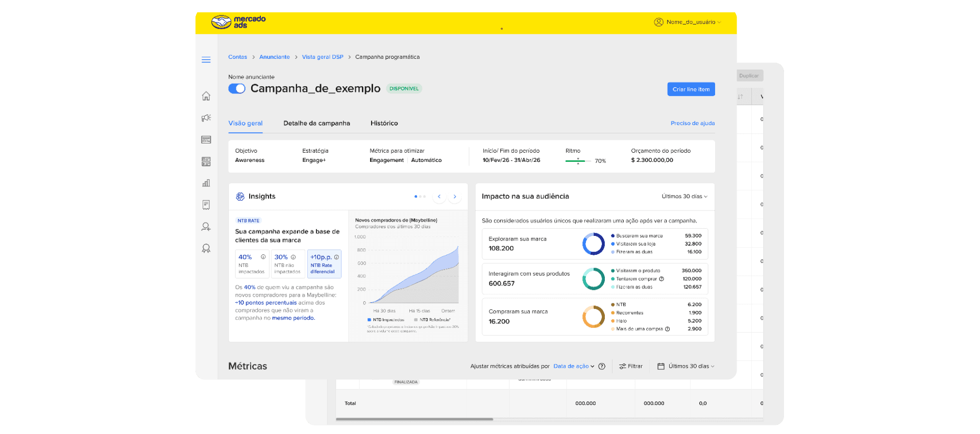Image resolution: width=980 pixels, height=434 pixels.
Task: Open the hamburger menu in the sidebar
Action: pos(206,60)
